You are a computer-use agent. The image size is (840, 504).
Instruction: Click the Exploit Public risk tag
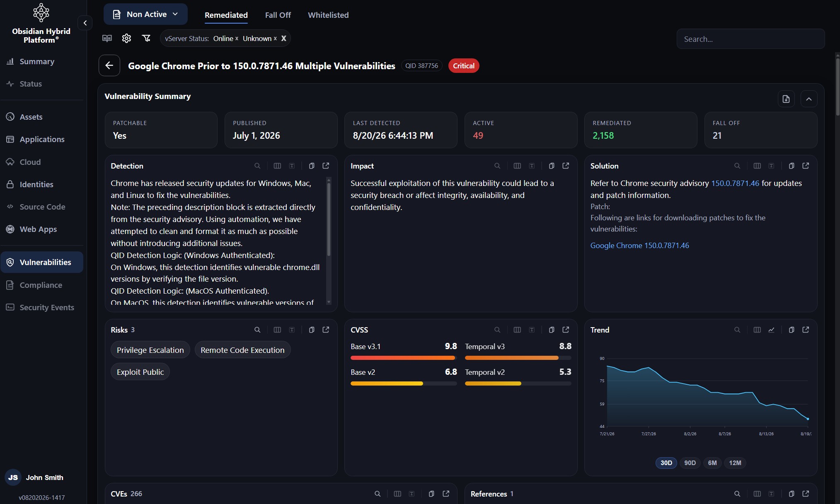pos(140,372)
